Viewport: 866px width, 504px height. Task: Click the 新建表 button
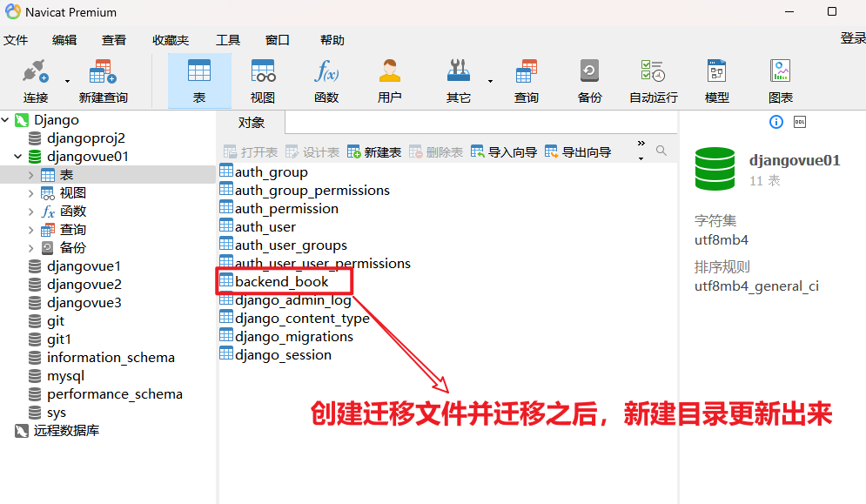tap(374, 152)
